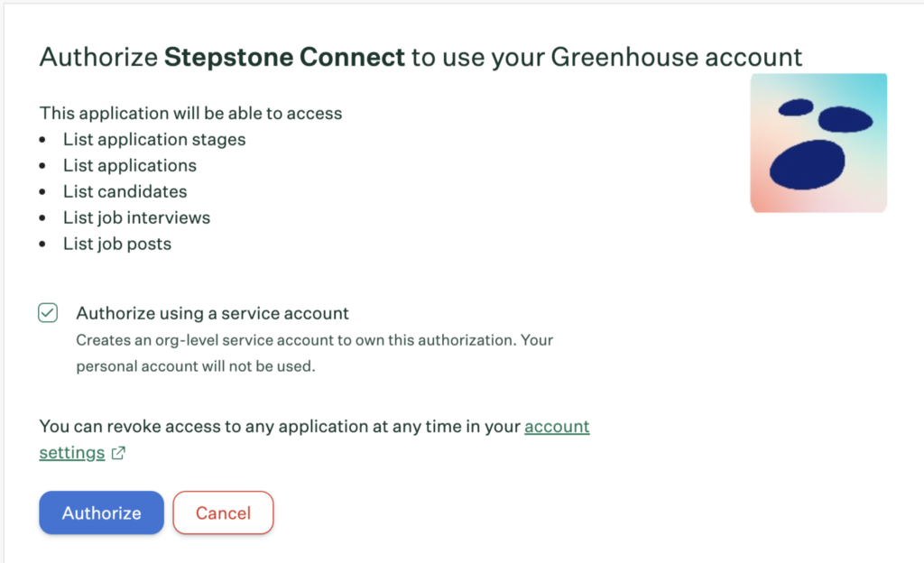Click the red-outlined Cancel button

(x=224, y=512)
